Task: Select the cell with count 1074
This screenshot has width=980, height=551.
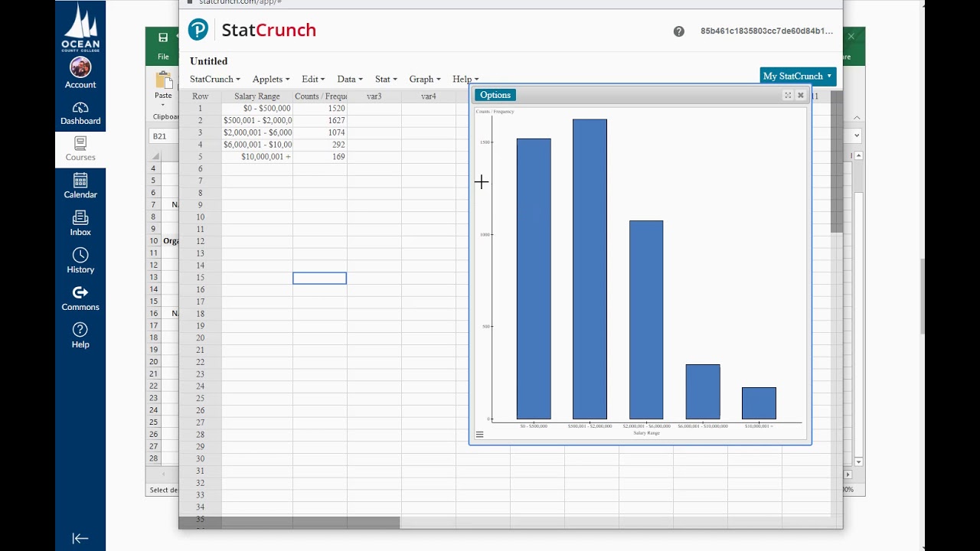Action: click(x=320, y=132)
